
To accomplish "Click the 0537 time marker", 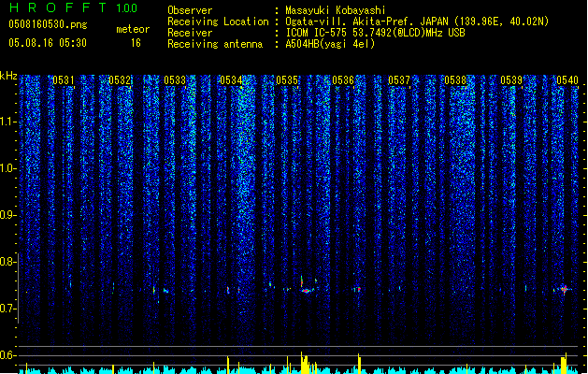I will 399,80.
